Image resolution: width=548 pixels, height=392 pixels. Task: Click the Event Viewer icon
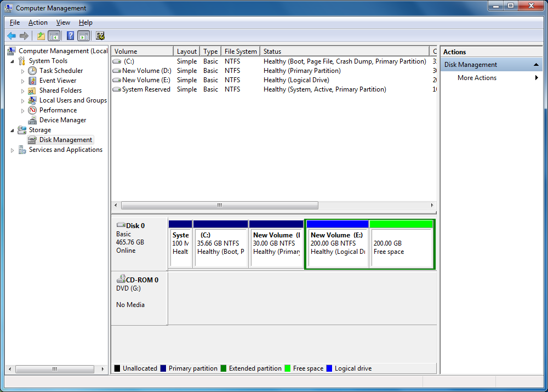pyautogui.click(x=32, y=81)
